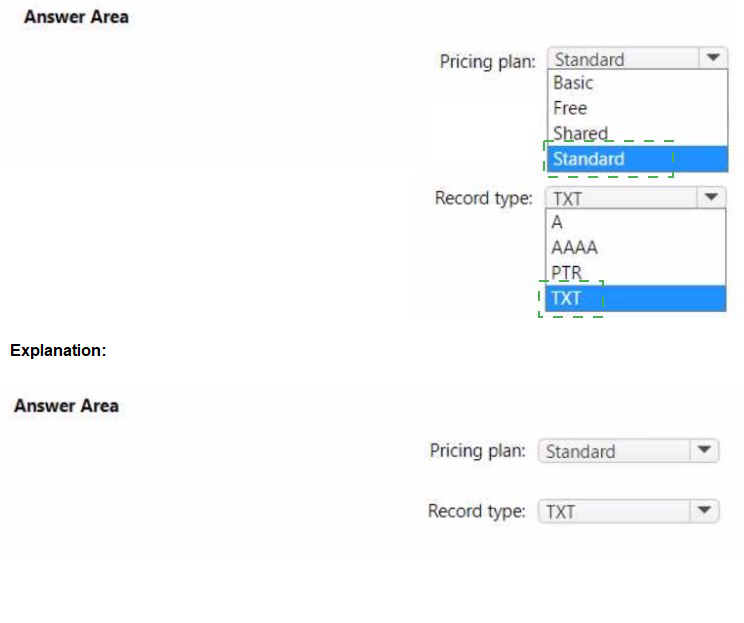Select the highlighted TXT option in list
The width and height of the screenshot is (744, 623).
pyautogui.click(x=566, y=298)
